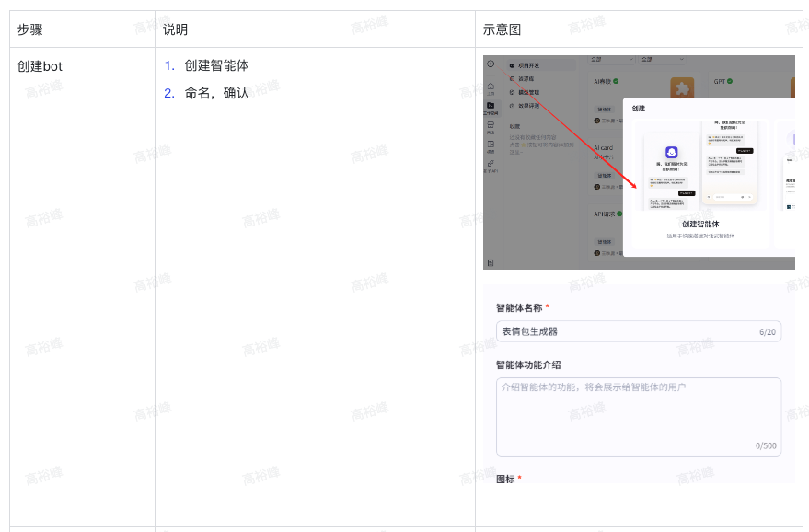The image size is (809, 532).
Task: Expand the second 全部 filter dropdown
Action: [662, 60]
